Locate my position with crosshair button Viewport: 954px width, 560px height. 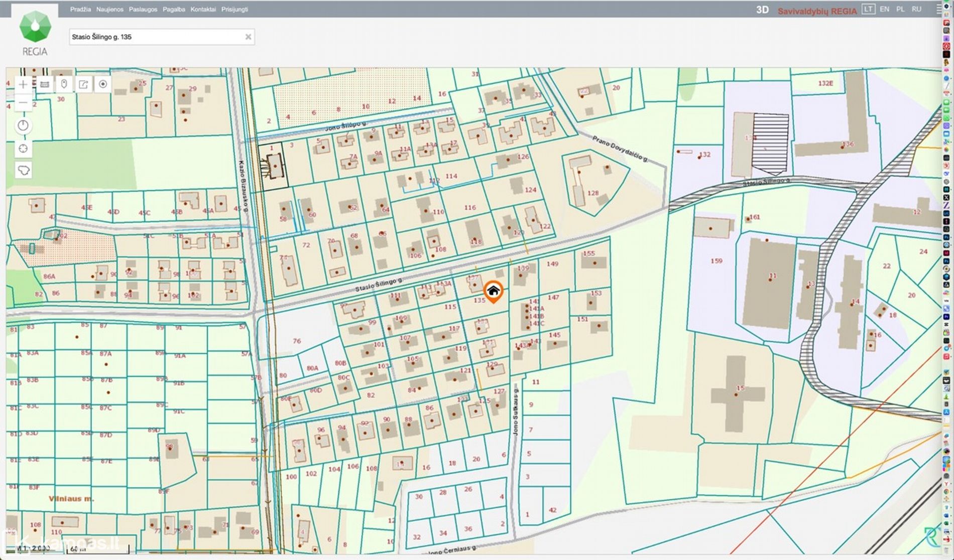point(23,149)
